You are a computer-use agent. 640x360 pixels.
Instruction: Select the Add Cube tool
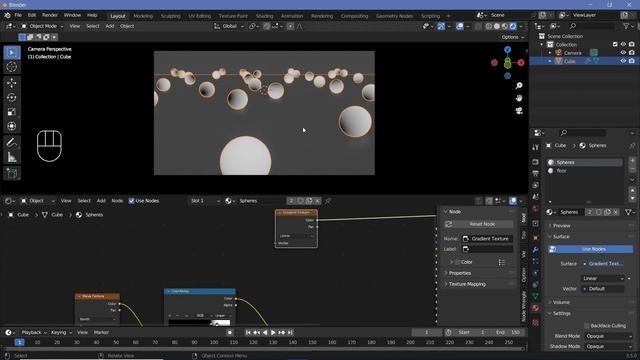[x=11, y=173]
